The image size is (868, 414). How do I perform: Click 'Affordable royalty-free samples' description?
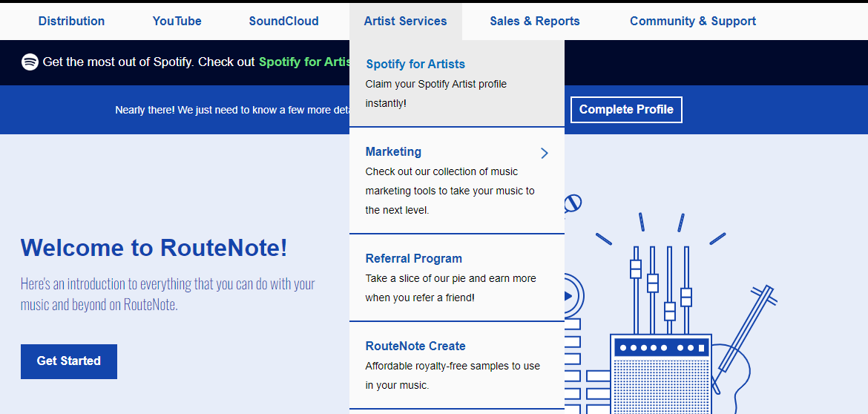453,375
